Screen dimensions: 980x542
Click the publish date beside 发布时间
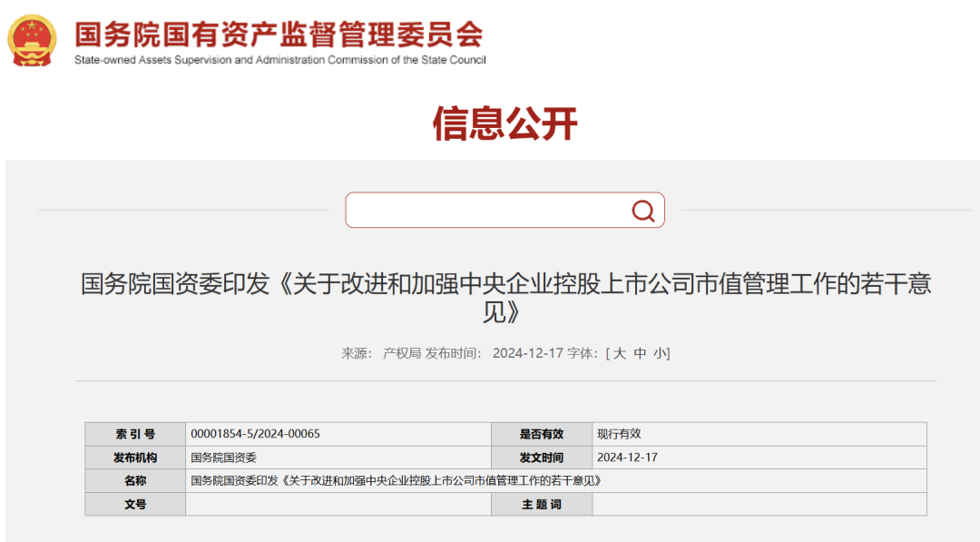pyautogui.click(x=528, y=353)
